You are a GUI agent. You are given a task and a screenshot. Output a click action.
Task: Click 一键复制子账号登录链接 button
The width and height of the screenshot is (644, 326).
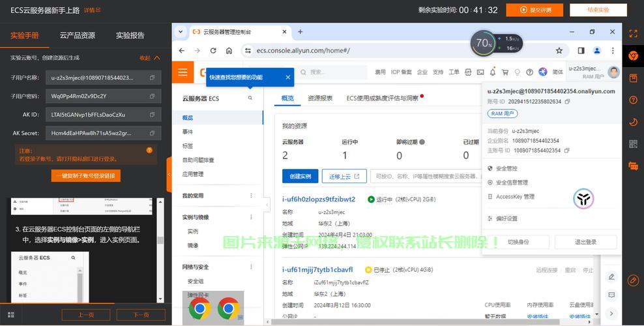tap(86, 176)
